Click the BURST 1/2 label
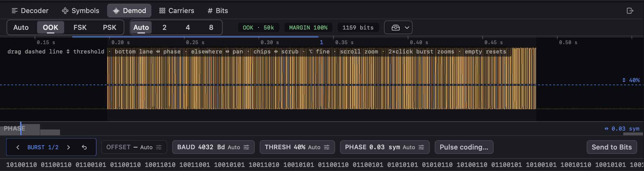Image resolution: width=644 pixels, height=171 pixels. (43, 147)
